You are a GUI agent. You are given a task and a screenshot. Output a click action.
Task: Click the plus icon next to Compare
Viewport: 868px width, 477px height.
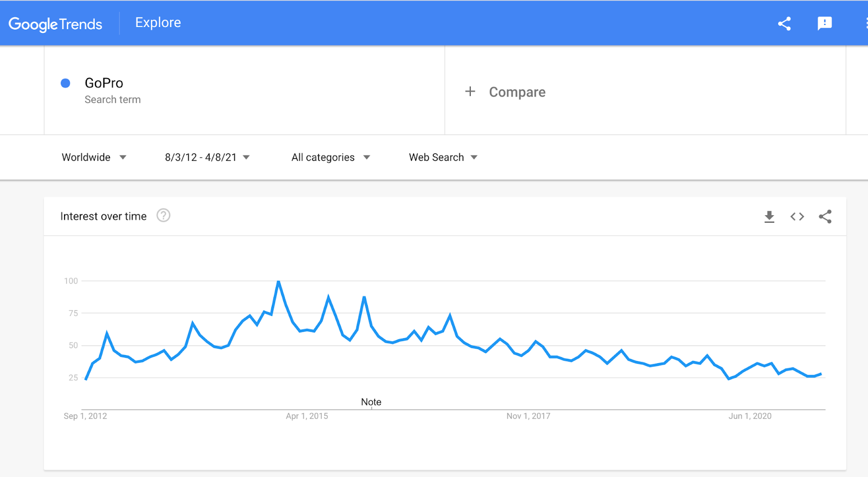470,92
